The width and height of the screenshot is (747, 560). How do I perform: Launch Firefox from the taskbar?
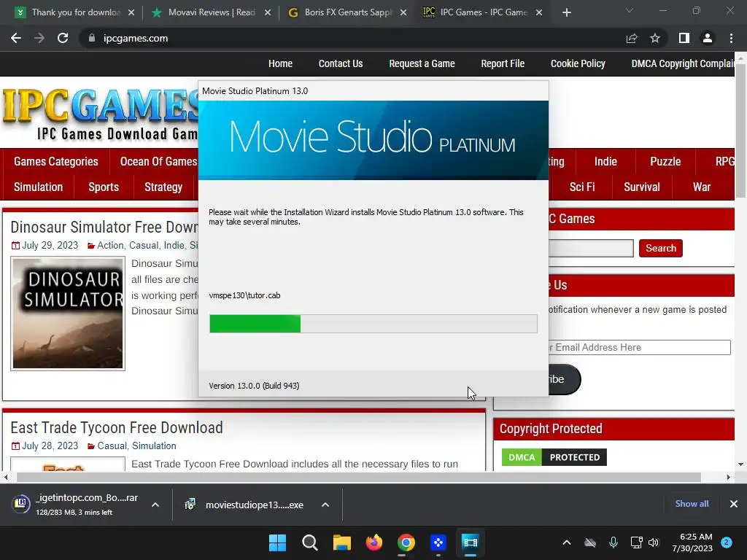tap(374, 542)
